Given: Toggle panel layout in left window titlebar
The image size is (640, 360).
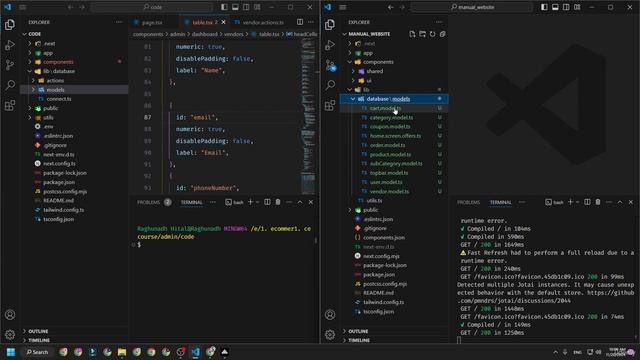Looking at the screenshot, I should [235, 7].
